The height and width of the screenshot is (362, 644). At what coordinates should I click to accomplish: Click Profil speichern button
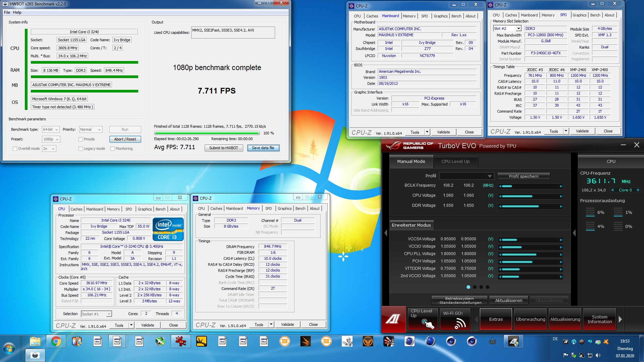(524, 176)
